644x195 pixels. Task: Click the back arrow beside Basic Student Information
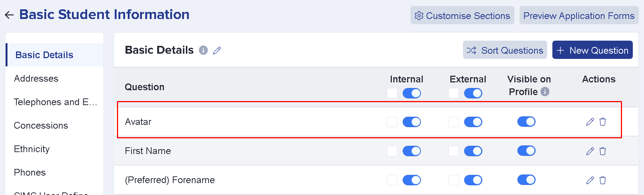click(9, 15)
